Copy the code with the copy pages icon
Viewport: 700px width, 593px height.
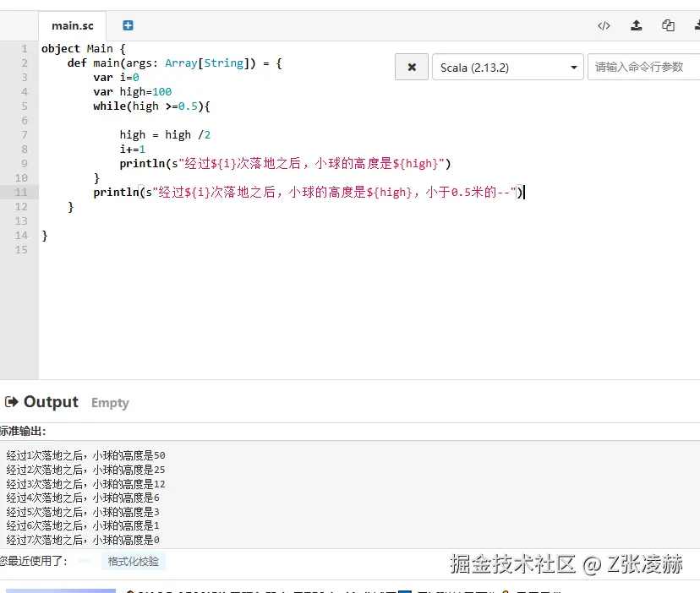(668, 25)
